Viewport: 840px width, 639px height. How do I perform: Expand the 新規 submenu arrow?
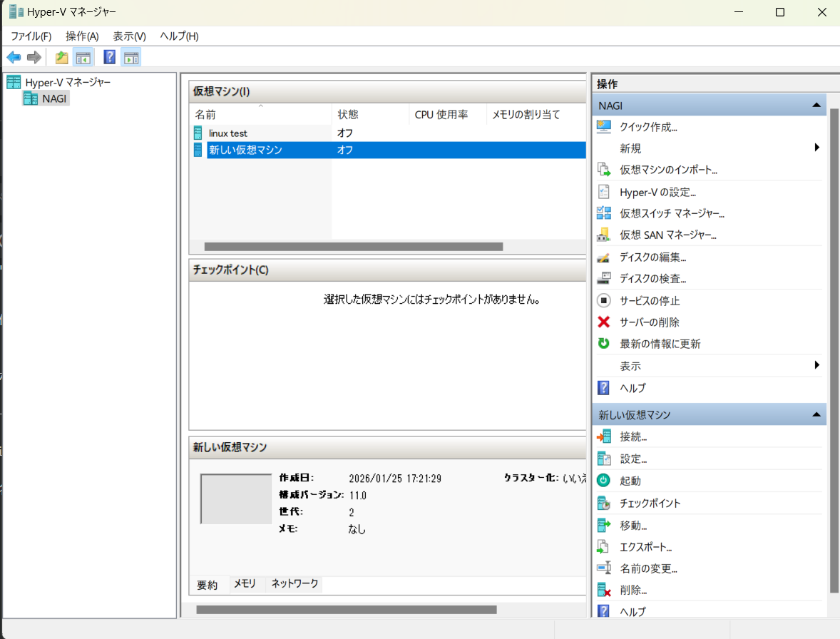[816, 148]
